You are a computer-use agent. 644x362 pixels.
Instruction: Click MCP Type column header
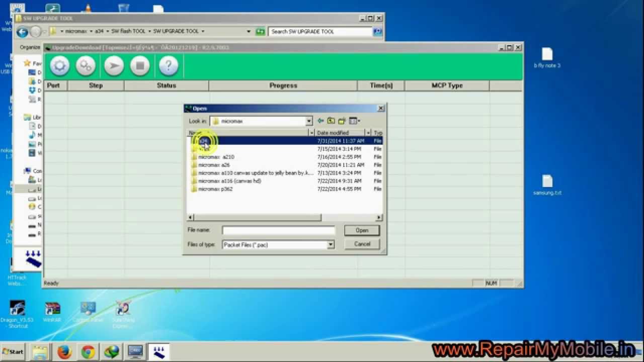click(447, 85)
